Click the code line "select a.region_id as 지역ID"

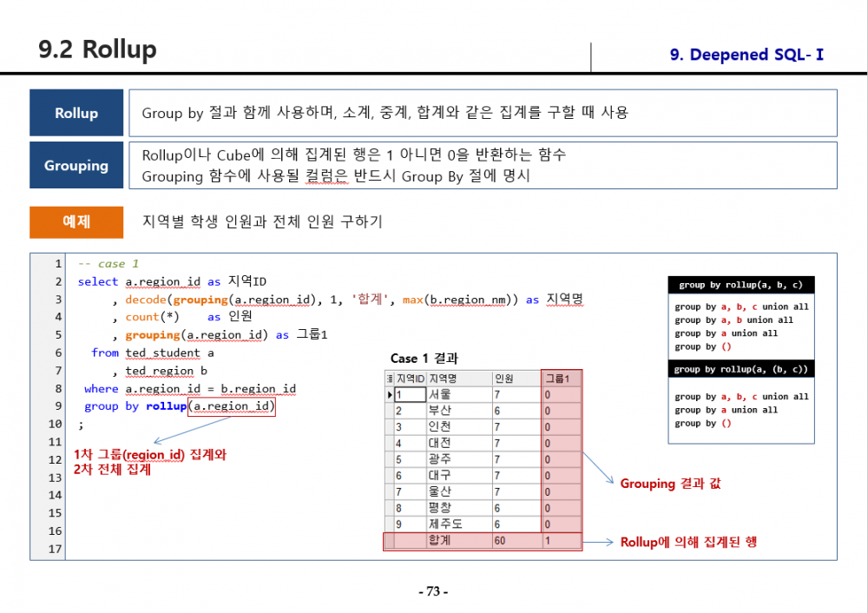(x=172, y=281)
